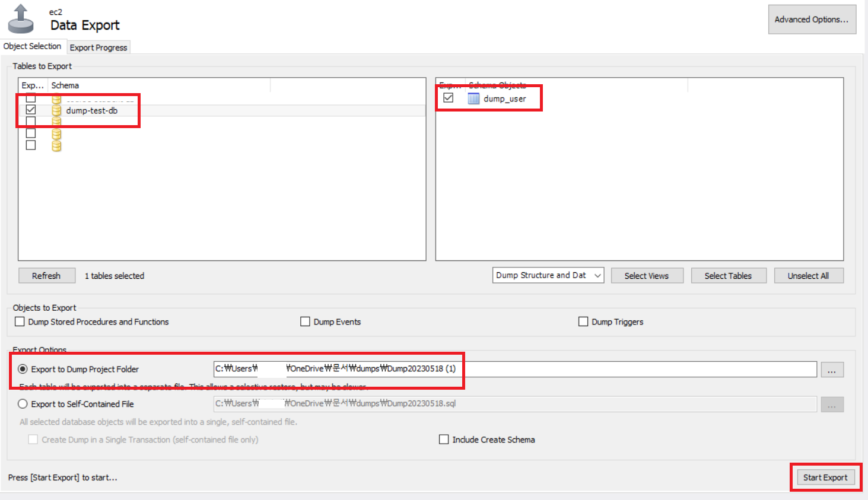
Task: Enable the Dump Events checkbox
Action: (306, 321)
